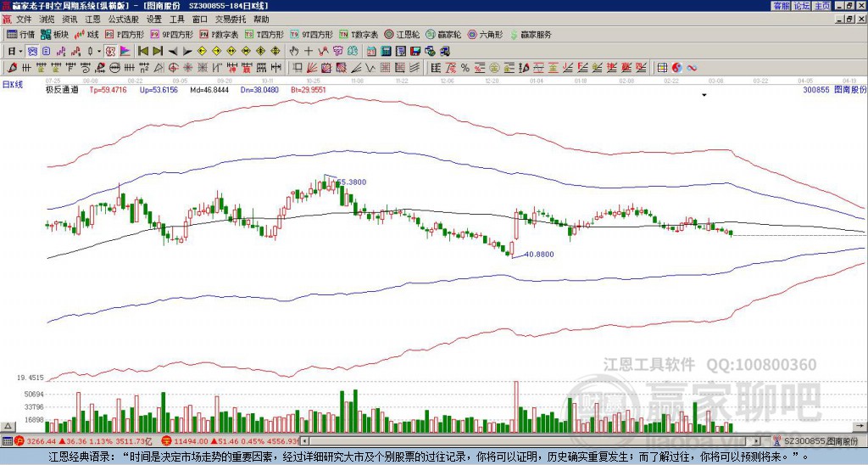This screenshot has width=868, height=465.
Task: Select the red pencil drawing tool
Action: [12, 68]
